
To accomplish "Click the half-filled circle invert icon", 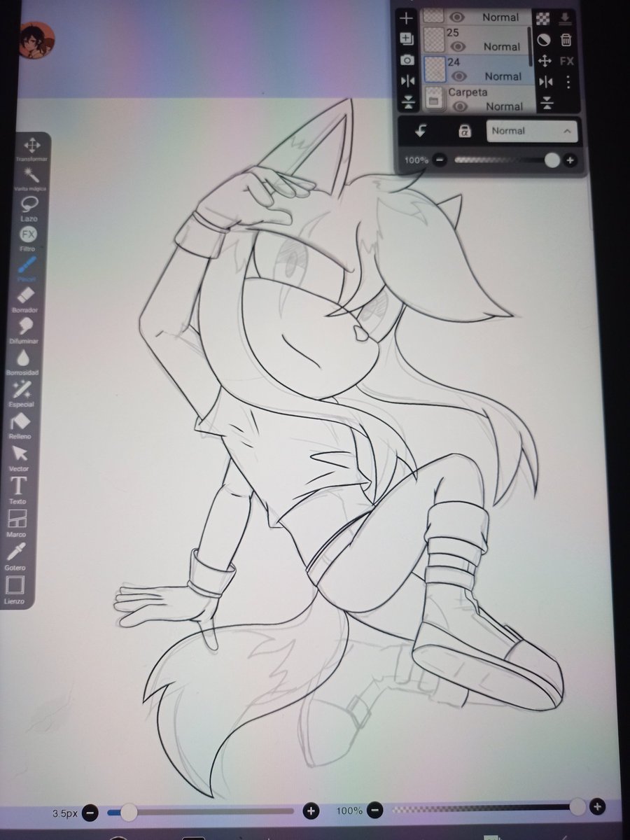I will click(543, 41).
